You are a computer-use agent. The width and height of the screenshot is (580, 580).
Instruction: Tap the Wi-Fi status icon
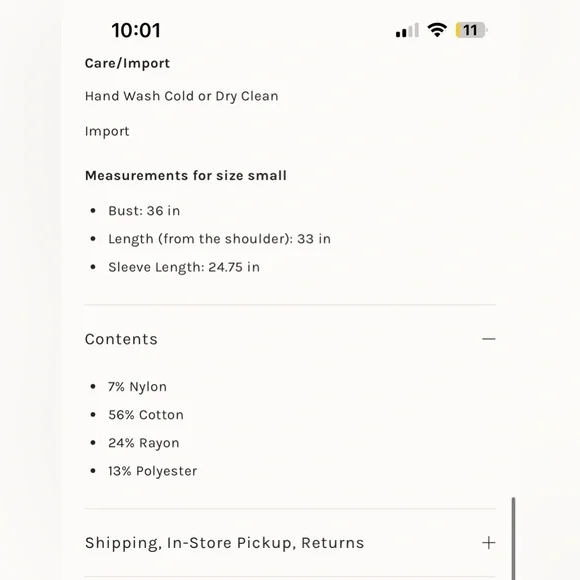pos(437,30)
